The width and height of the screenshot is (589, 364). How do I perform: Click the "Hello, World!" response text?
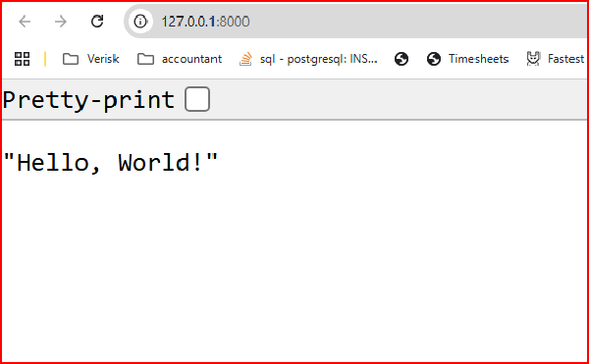[111, 163]
